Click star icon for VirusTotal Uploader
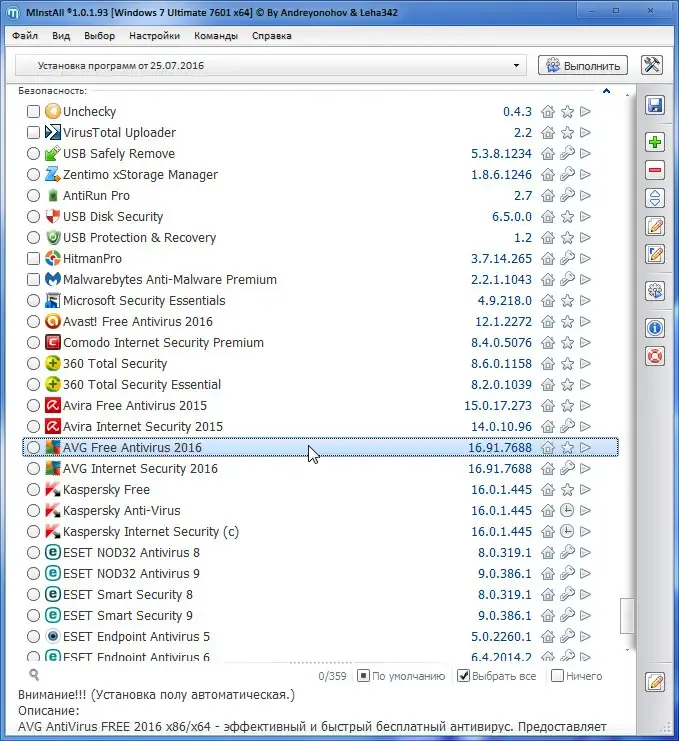The height and width of the screenshot is (741, 679). [567, 133]
